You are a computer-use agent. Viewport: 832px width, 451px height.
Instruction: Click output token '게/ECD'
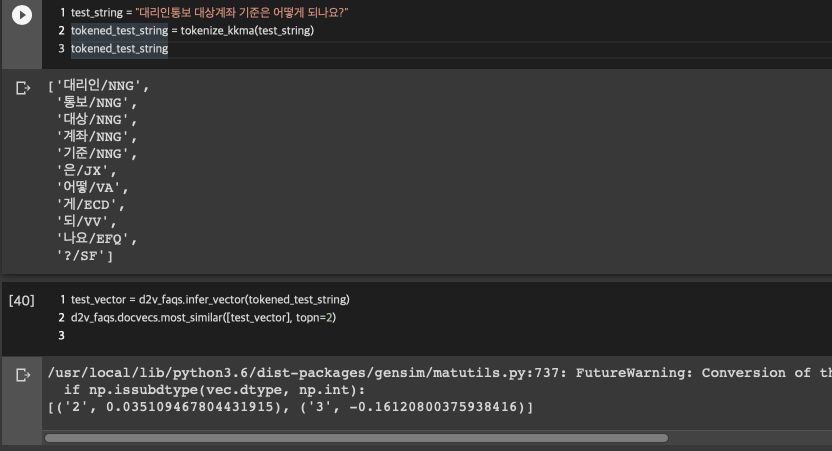click(90, 204)
